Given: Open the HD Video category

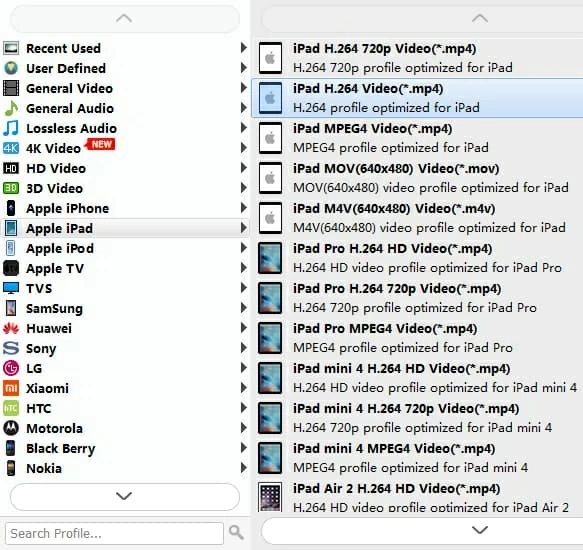Looking at the screenshot, I should 125,168.
